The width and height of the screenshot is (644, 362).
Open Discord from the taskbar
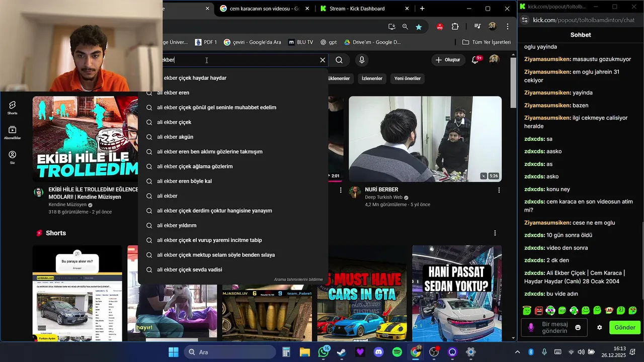(378, 352)
